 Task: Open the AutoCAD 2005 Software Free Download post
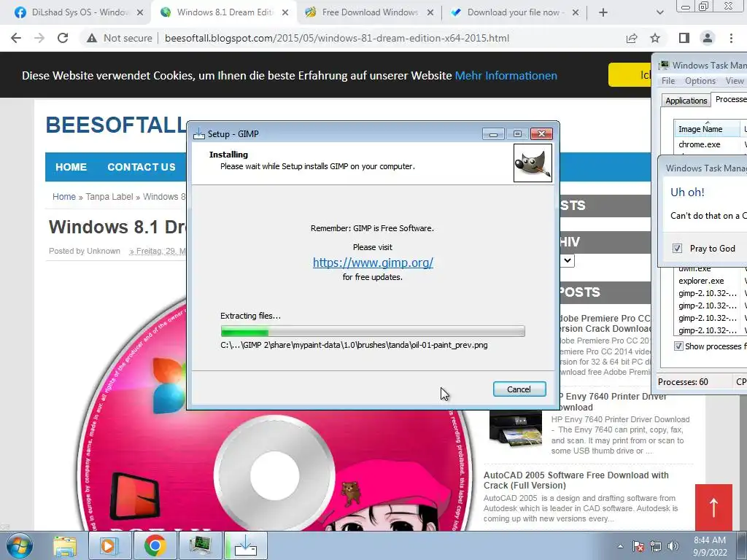(x=576, y=480)
